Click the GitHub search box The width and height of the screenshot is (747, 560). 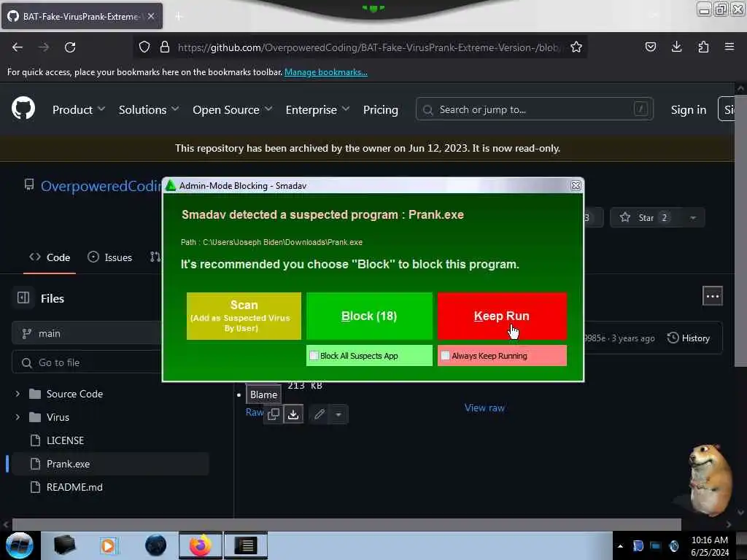534,109
